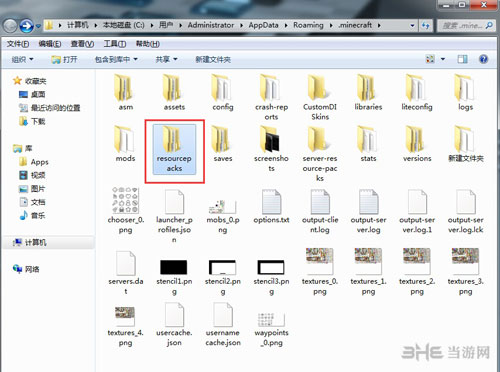Viewport: 500px width, 372px height.
Task: Click the search .minecraft input field
Action: point(465,25)
